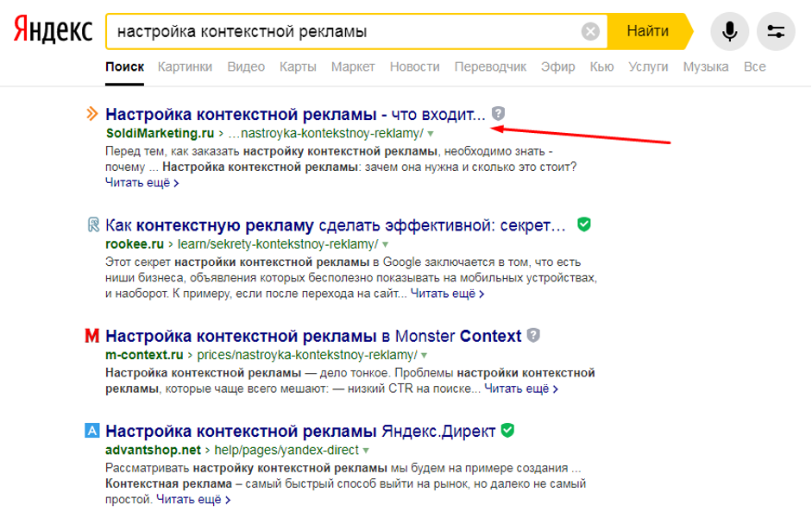The image size is (812, 518).
Task: Click 'Читать ещё' under SoldiMarketing snippet
Action: point(142,183)
